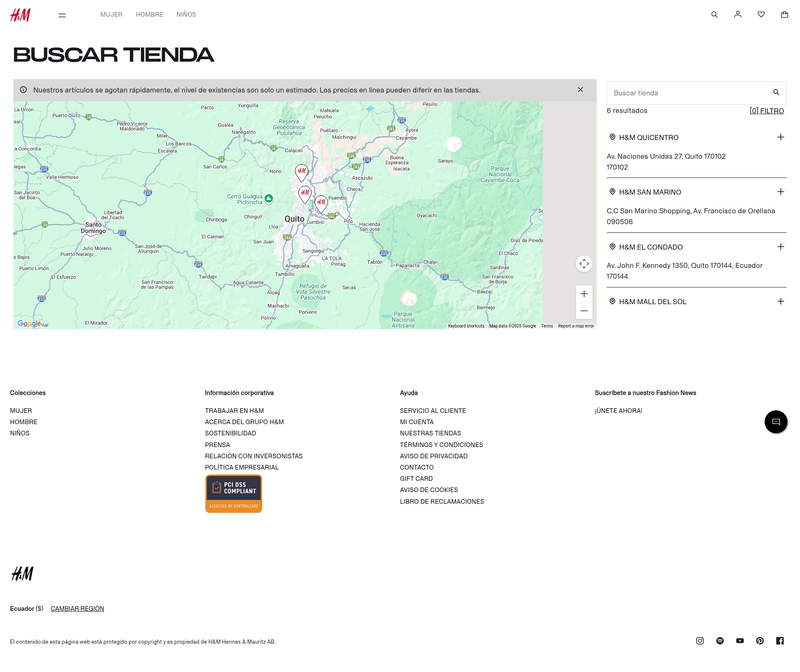This screenshot has width=800, height=672.
Task: Expand H&M EL CONDADO store details
Action: point(781,247)
